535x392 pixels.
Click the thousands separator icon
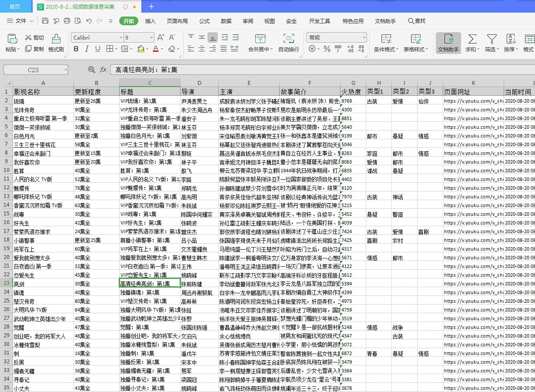pos(338,49)
